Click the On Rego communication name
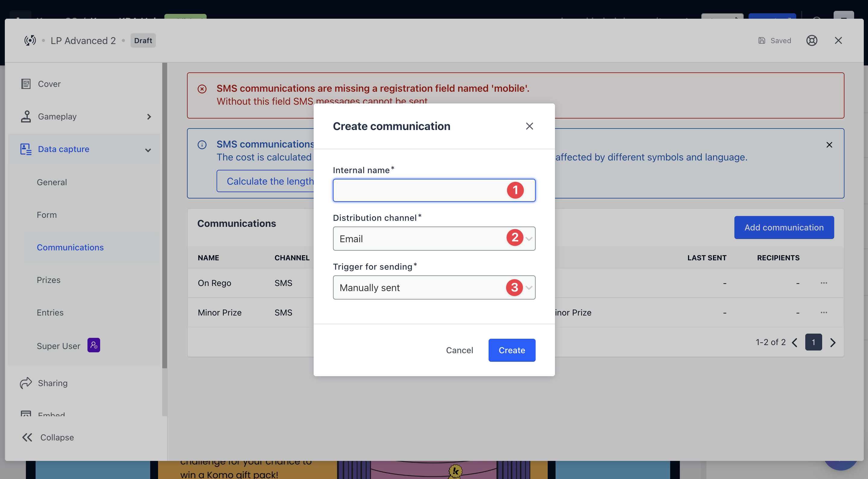 [x=215, y=283]
